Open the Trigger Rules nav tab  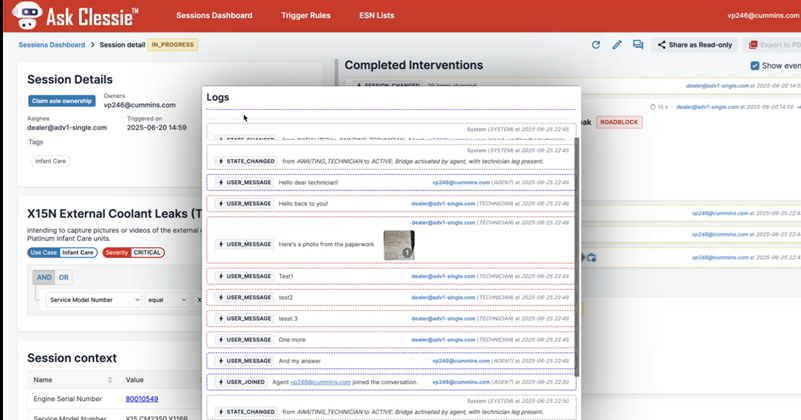pos(305,15)
